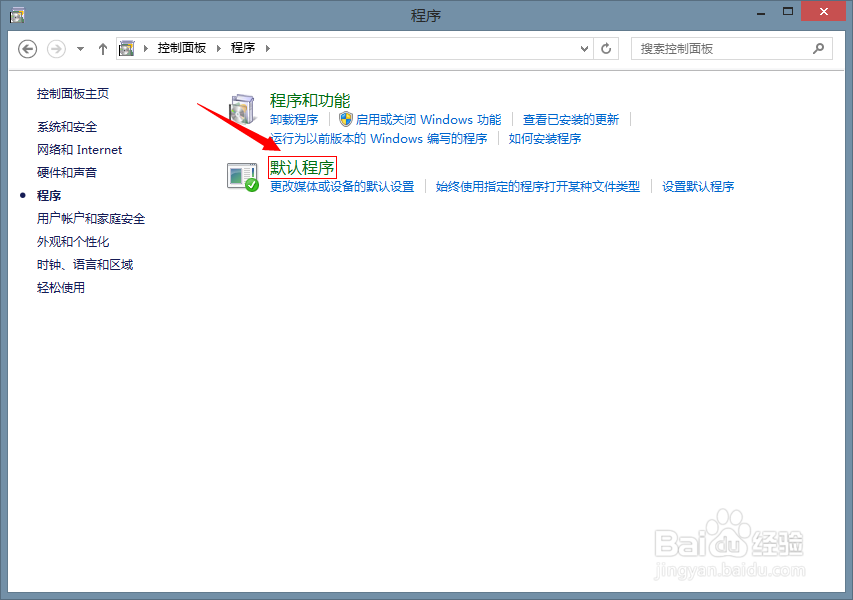This screenshot has height=600, width=853.
Task: Open 系统和安全 category
Action: pyautogui.click(x=67, y=127)
